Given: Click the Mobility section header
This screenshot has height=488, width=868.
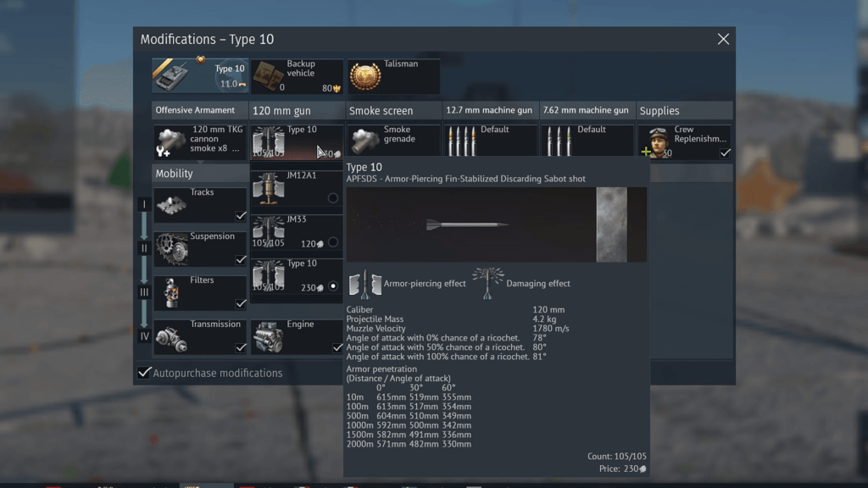Looking at the screenshot, I should point(200,173).
